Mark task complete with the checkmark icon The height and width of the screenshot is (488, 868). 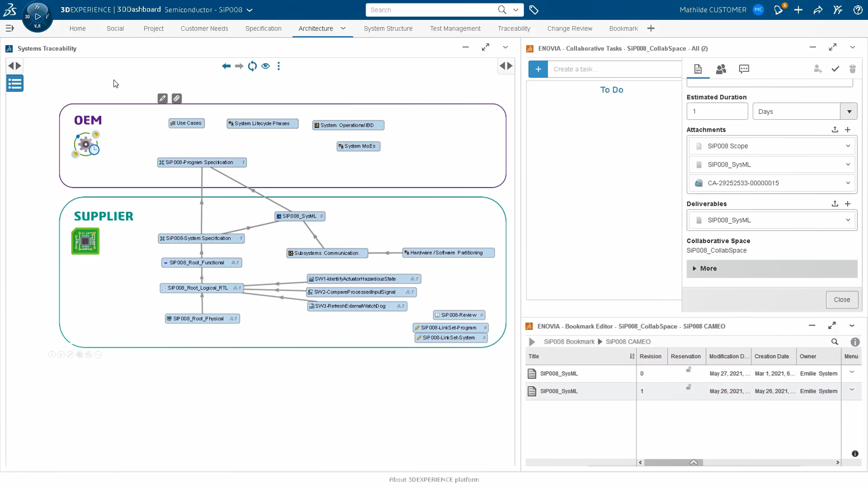835,69
